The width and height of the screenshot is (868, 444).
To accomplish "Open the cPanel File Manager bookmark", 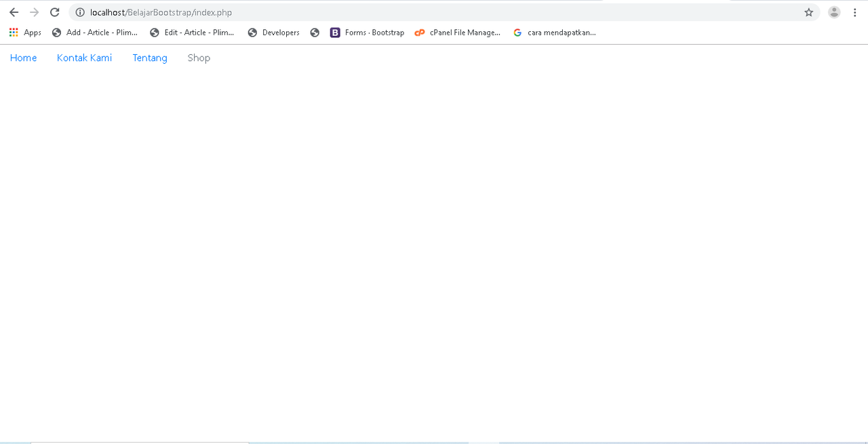I will pos(458,33).
